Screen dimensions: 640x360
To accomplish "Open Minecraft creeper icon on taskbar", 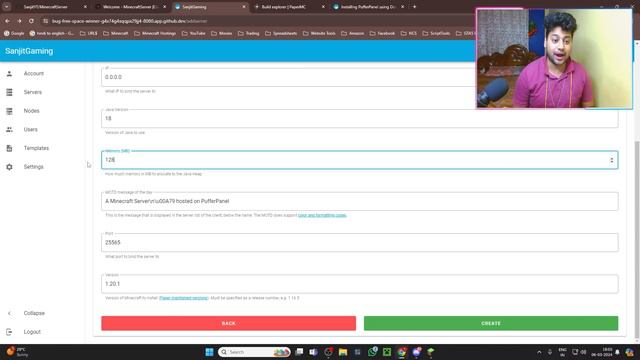I will coord(387,352).
